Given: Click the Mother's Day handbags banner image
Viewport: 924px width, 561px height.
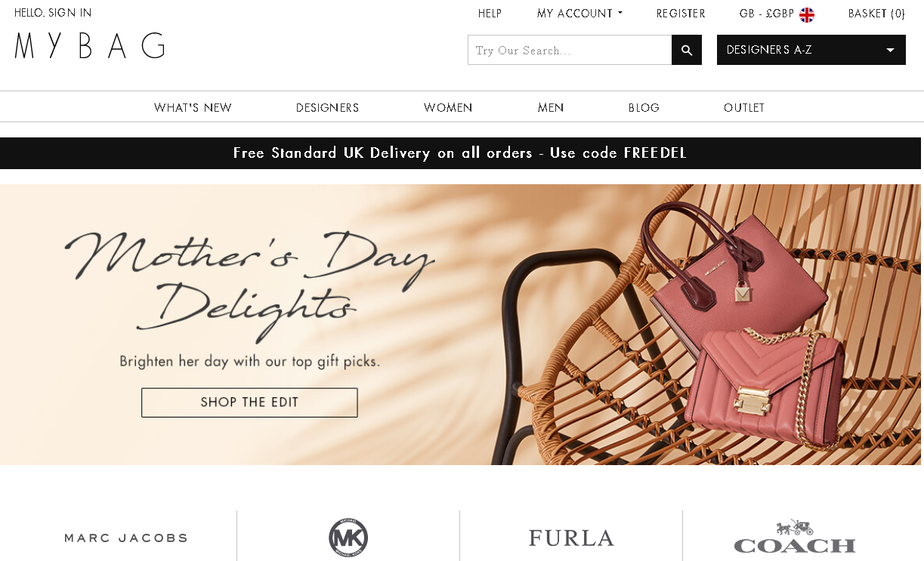Looking at the screenshot, I should (x=462, y=325).
